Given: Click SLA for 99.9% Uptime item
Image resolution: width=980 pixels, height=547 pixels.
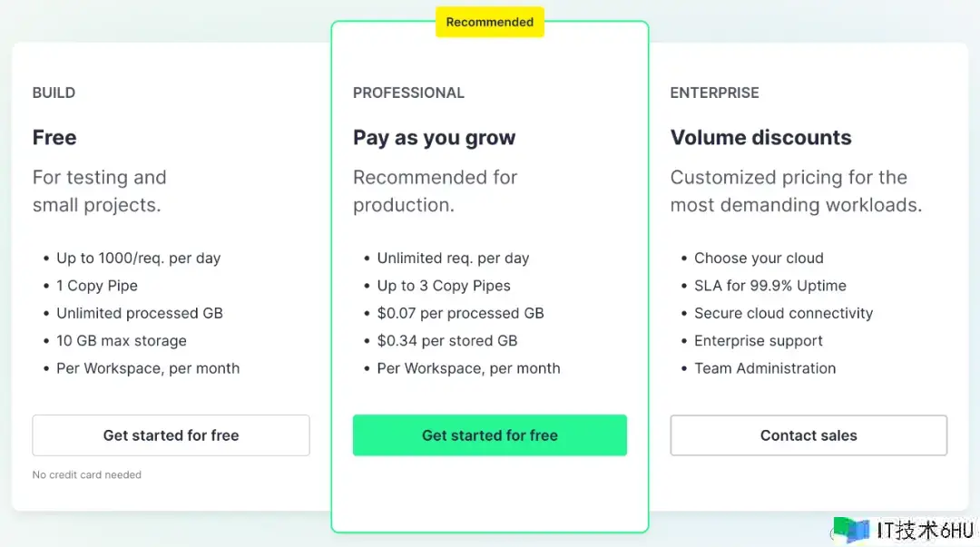Looking at the screenshot, I should 769,286.
